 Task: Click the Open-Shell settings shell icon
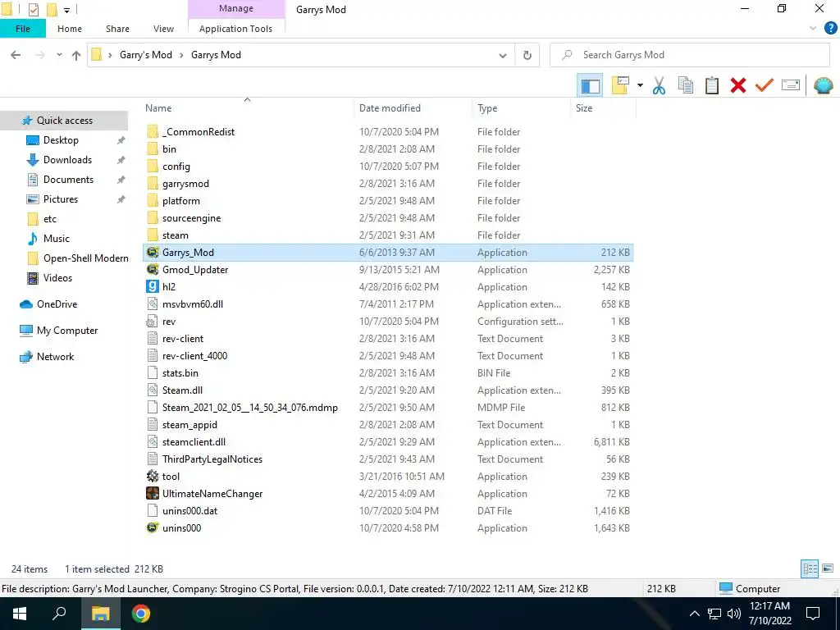pos(823,85)
